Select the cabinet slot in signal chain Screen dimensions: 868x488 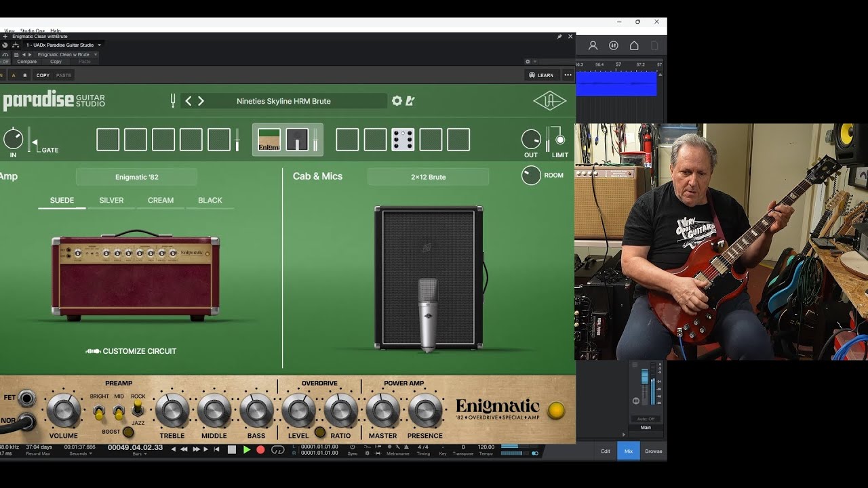pyautogui.click(x=297, y=140)
